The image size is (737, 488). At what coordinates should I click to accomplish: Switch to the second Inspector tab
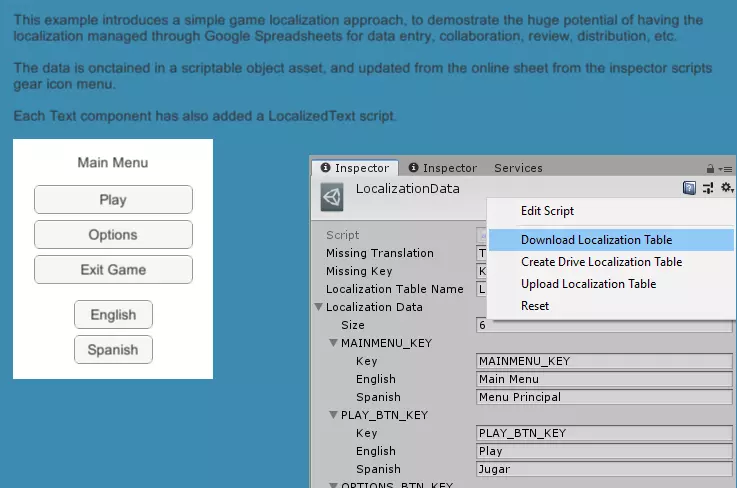click(x=442, y=168)
